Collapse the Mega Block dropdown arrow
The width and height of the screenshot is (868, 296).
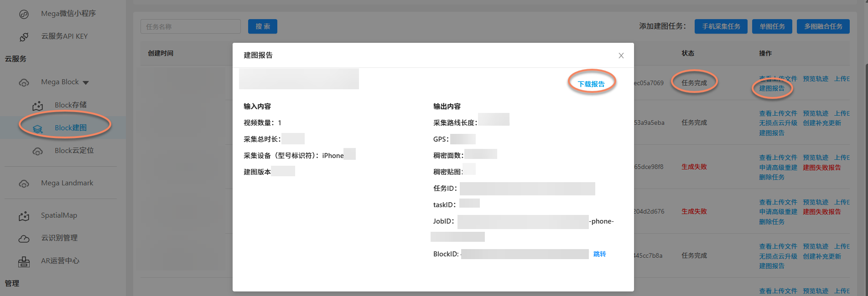(x=86, y=82)
